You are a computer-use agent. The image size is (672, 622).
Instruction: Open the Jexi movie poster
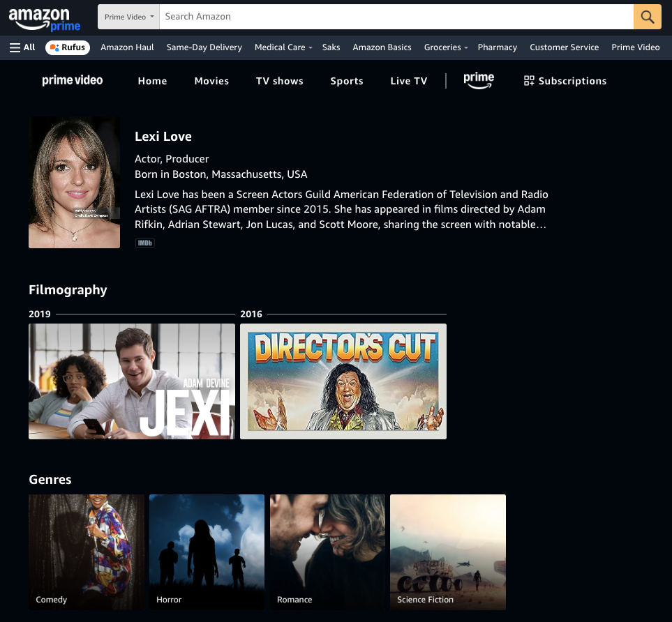[x=132, y=381]
